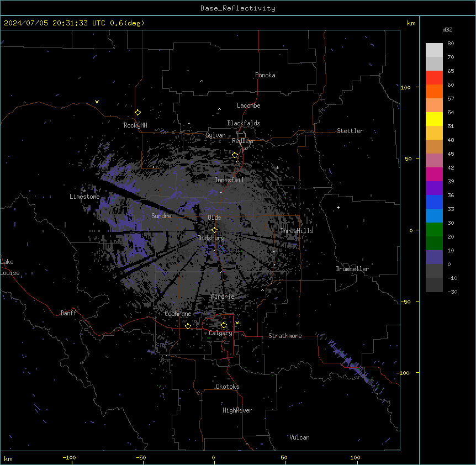The image size is (476, 465).
Task: Select the yellow diamond marker below Cochrane
Action: (x=188, y=326)
